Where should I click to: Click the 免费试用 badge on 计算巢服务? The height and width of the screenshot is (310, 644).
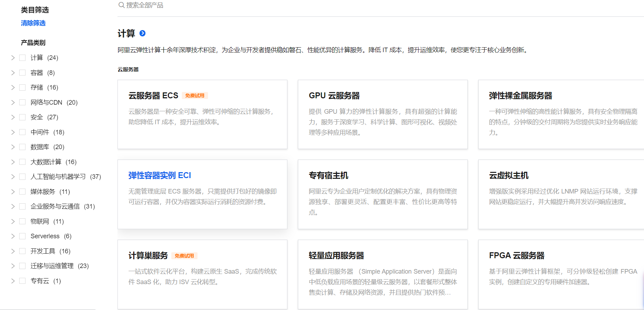(184, 256)
